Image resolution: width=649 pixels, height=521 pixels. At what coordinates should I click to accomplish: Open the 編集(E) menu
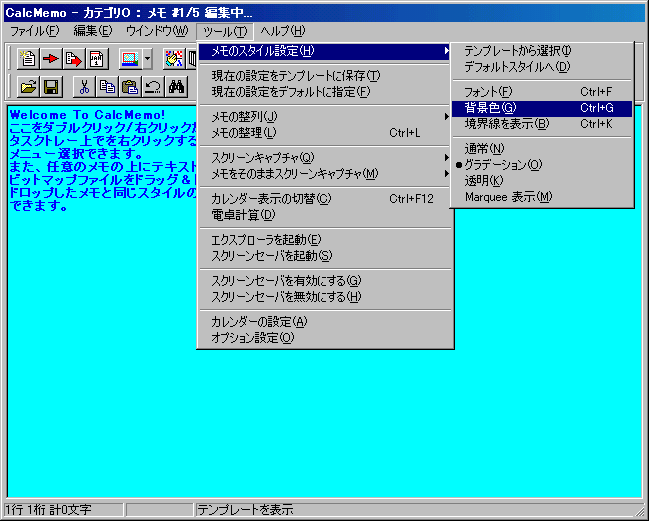(x=93, y=31)
